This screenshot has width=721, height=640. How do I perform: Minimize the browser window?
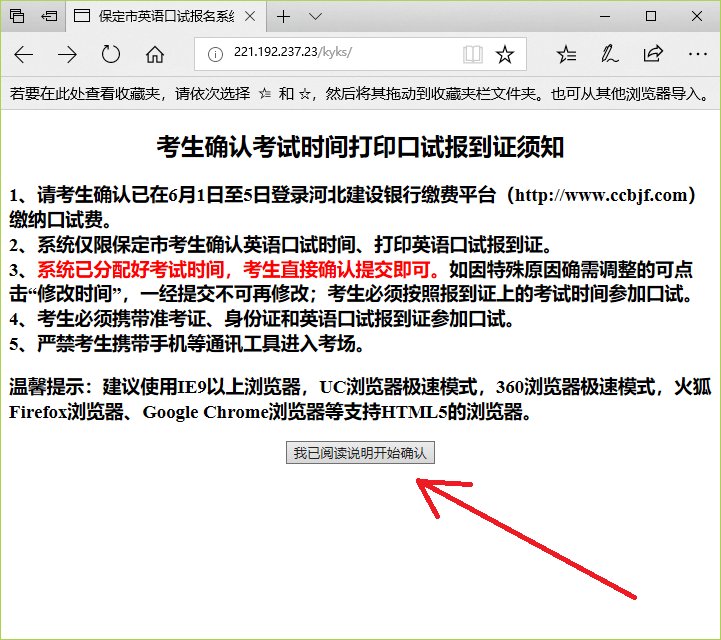(605, 17)
